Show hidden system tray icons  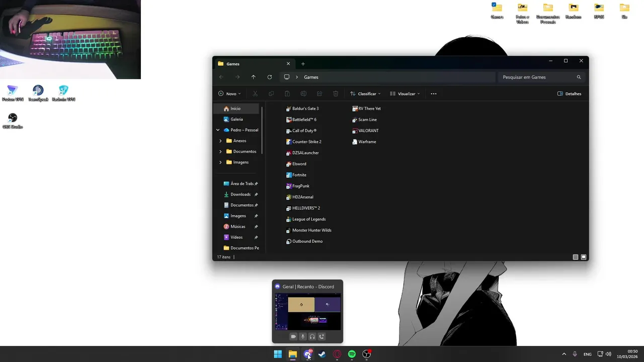(x=564, y=354)
